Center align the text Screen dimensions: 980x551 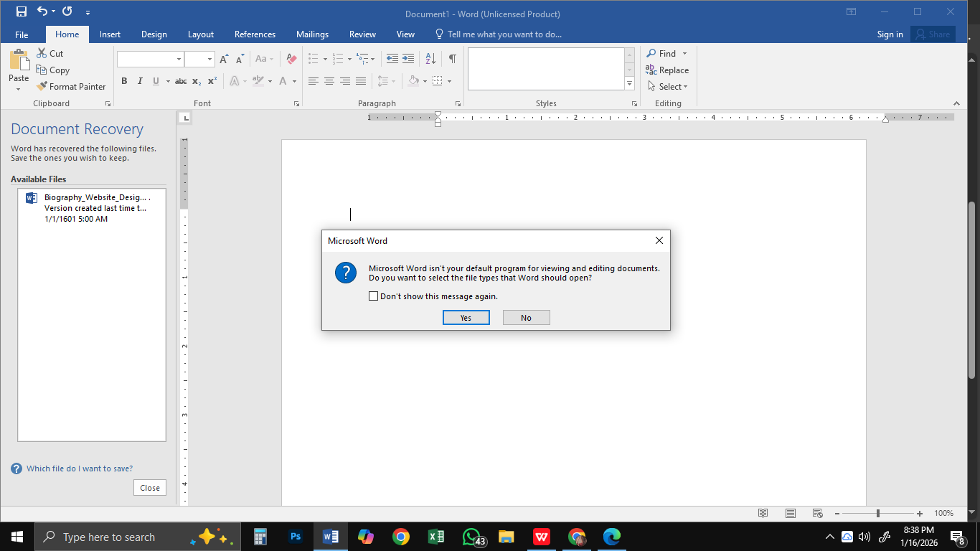click(329, 81)
